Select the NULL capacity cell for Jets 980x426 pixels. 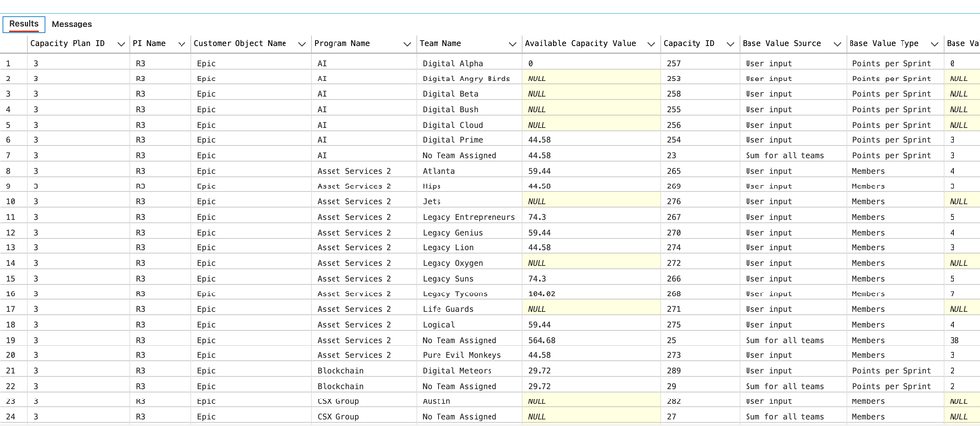592,201
